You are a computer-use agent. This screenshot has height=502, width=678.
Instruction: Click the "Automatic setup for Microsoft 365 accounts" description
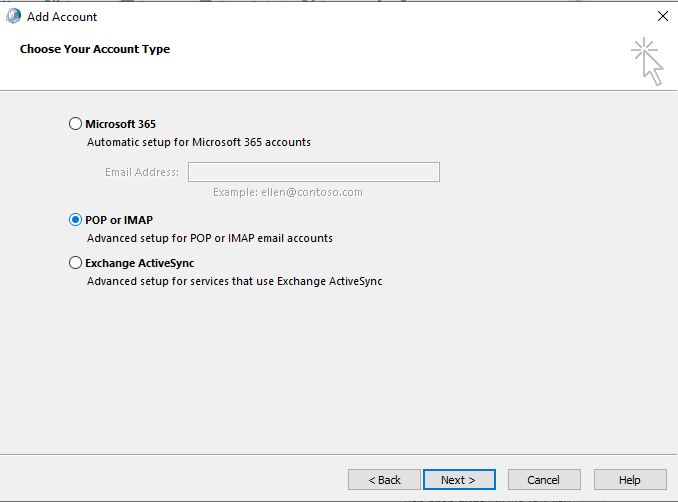coord(198,142)
